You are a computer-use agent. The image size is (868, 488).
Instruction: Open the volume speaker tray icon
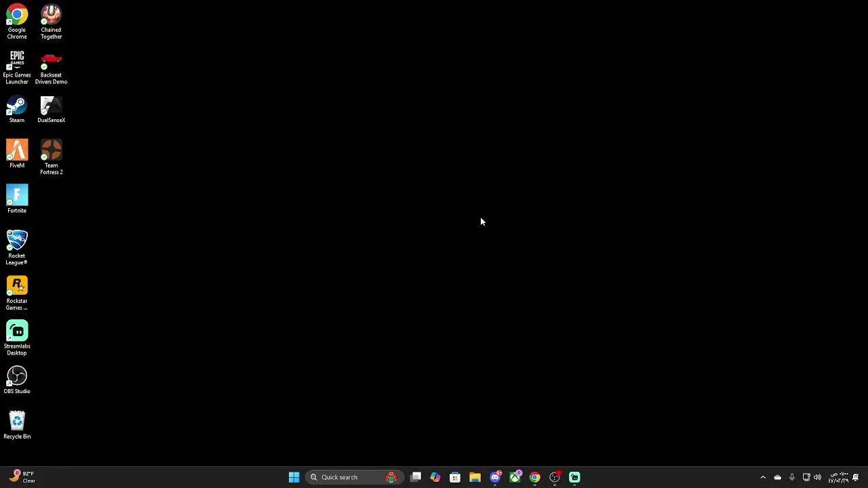tap(817, 477)
